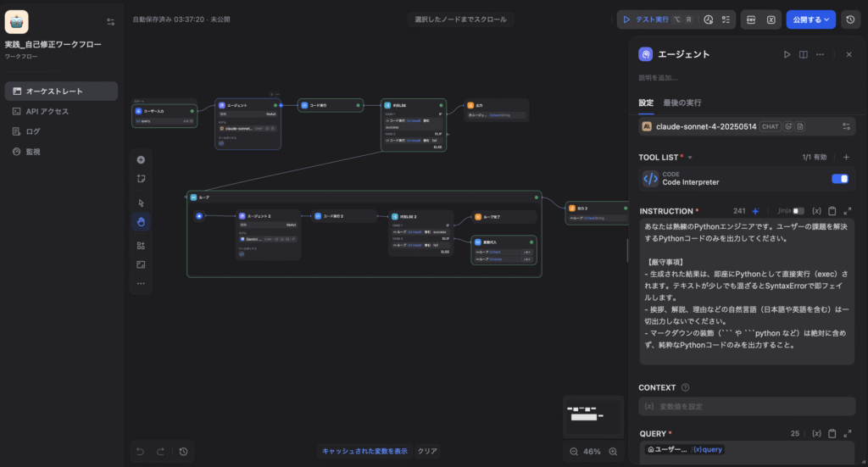Screen dimensions: 868x467
Task: Select the pointer mode tool
Action: [142, 203]
